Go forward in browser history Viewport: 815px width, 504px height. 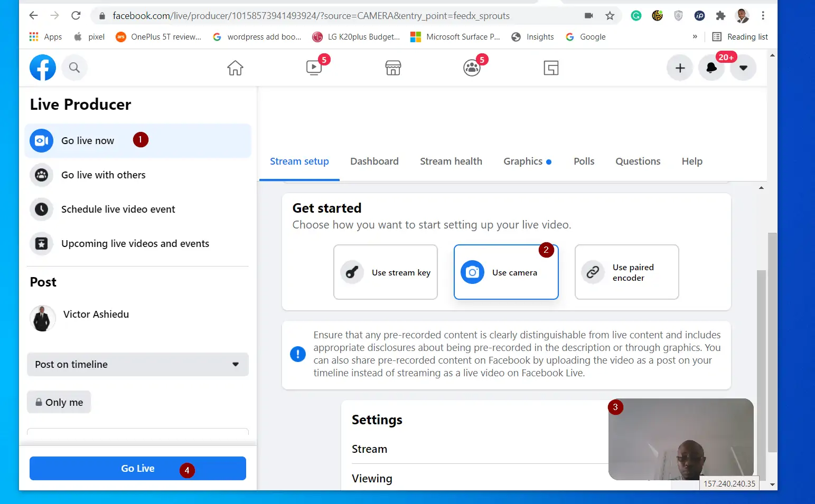point(54,16)
